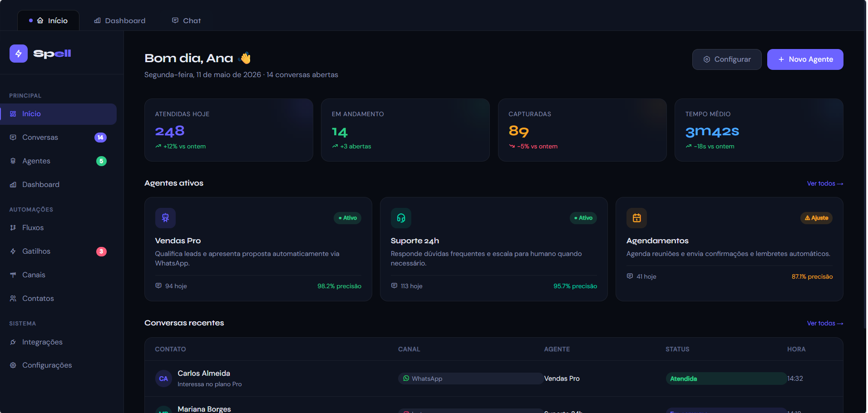Open Ver todas link for Conversas recentes
This screenshot has height=413, width=868.
coord(825,323)
